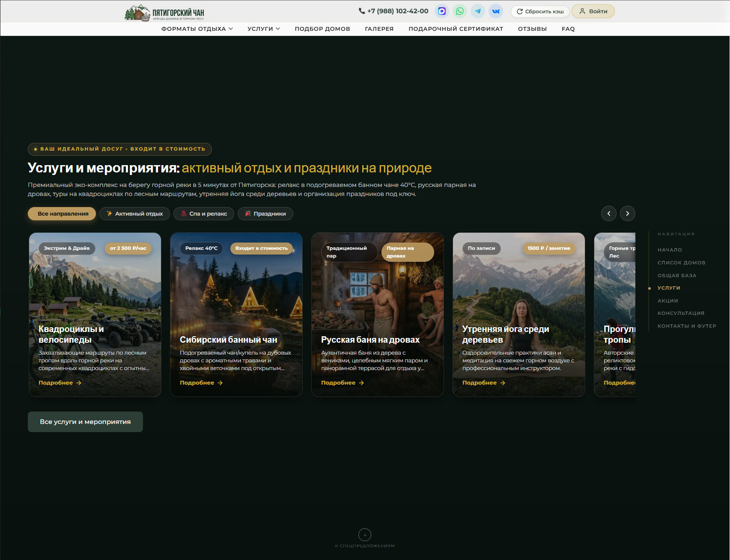Go to Начало in side navigation
Image resolution: width=730 pixels, height=560 pixels.
670,250
